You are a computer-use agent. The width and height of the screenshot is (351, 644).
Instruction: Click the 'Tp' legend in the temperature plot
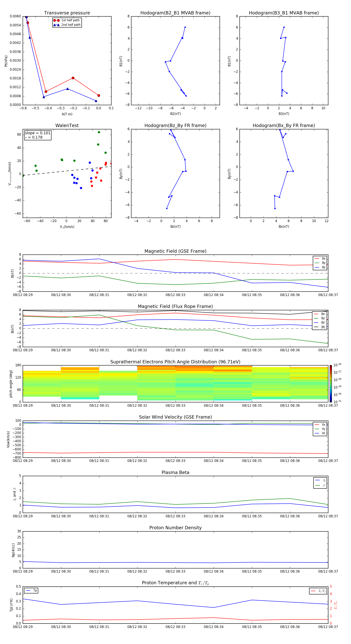(x=31, y=591)
